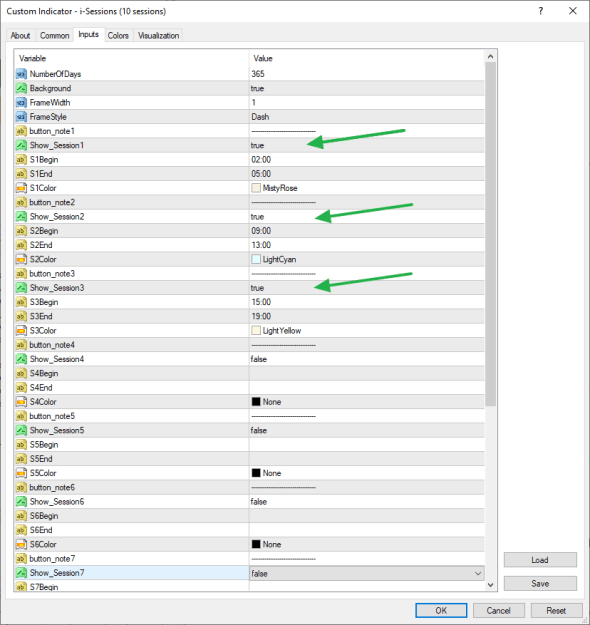590x625 pixels.
Task: Click the FrameWidth integer type icon
Action: click(21, 102)
